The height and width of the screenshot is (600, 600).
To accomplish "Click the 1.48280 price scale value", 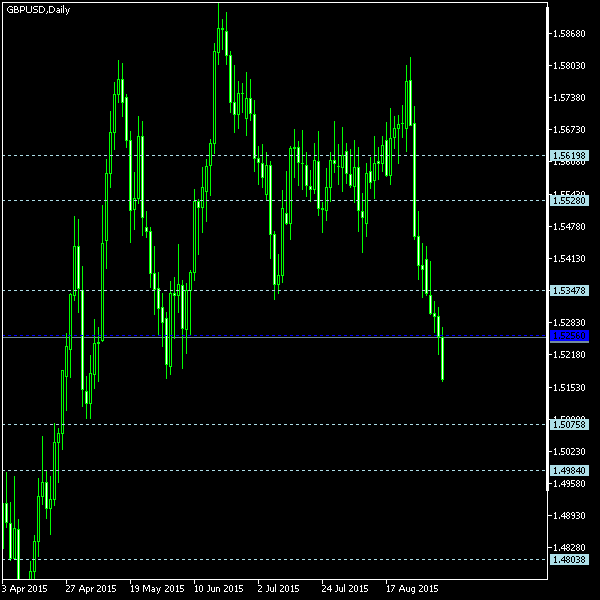I will coord(569,548).
